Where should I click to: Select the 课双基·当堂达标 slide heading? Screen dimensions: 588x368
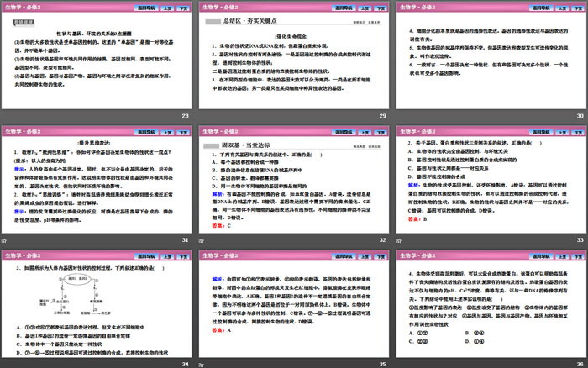[238, 145]
